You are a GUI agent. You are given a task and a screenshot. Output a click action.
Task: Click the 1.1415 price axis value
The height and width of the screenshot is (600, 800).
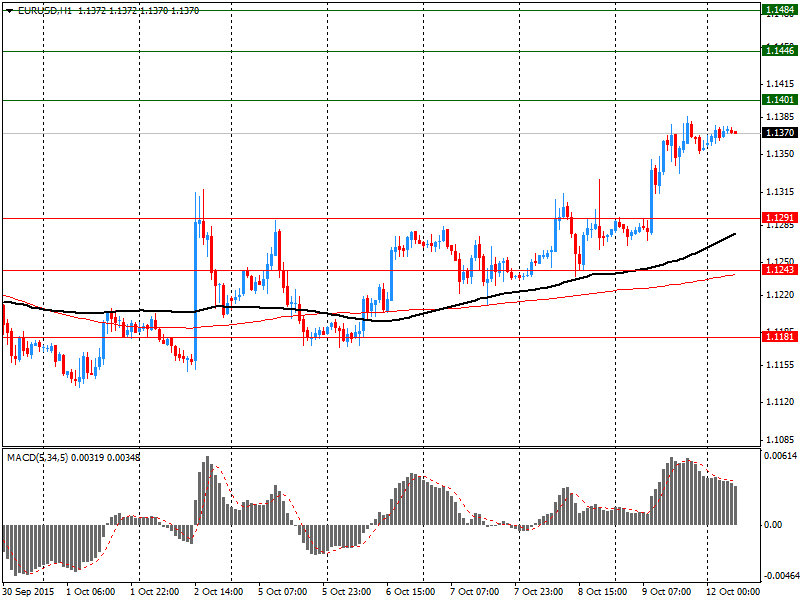(x=780, y=84)
